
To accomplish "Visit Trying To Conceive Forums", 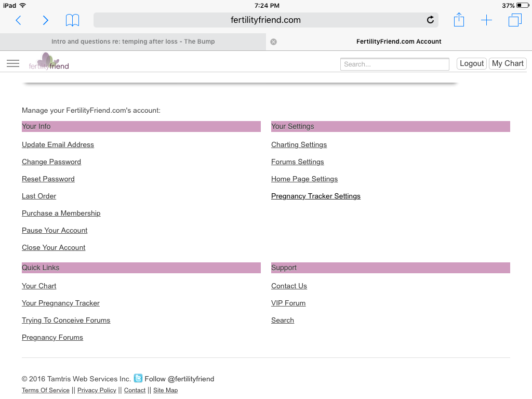I will (66, 320).
